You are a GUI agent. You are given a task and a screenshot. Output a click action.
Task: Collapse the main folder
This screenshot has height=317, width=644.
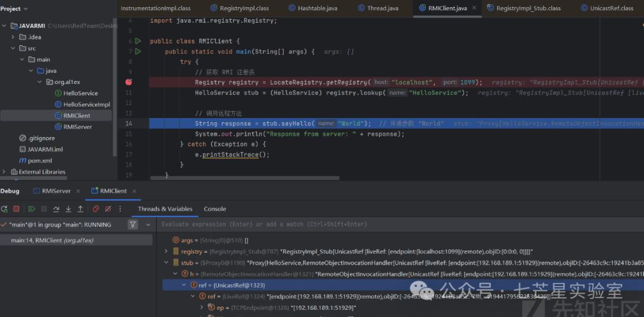tap(22, 60)
